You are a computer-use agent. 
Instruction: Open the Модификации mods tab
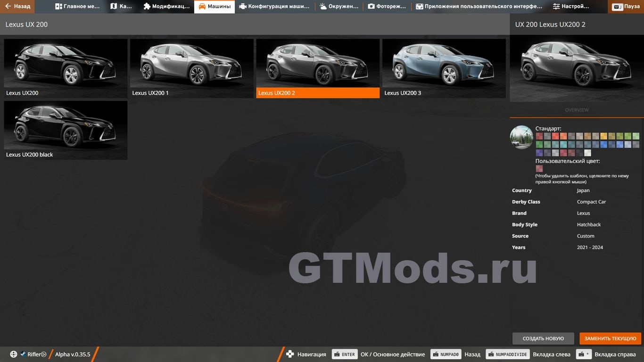click(166, 7)
